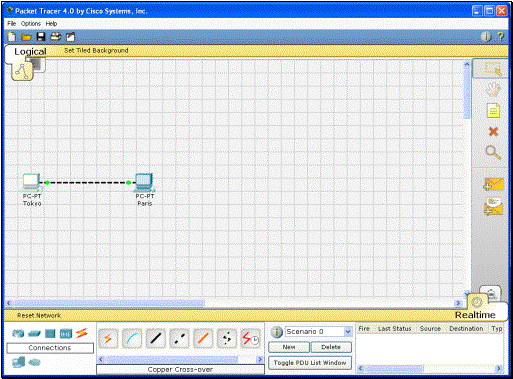This screenshot has width=513, height=379.
Task: Pick the Serial DCE cable
Action: click(x=250, y=339)
